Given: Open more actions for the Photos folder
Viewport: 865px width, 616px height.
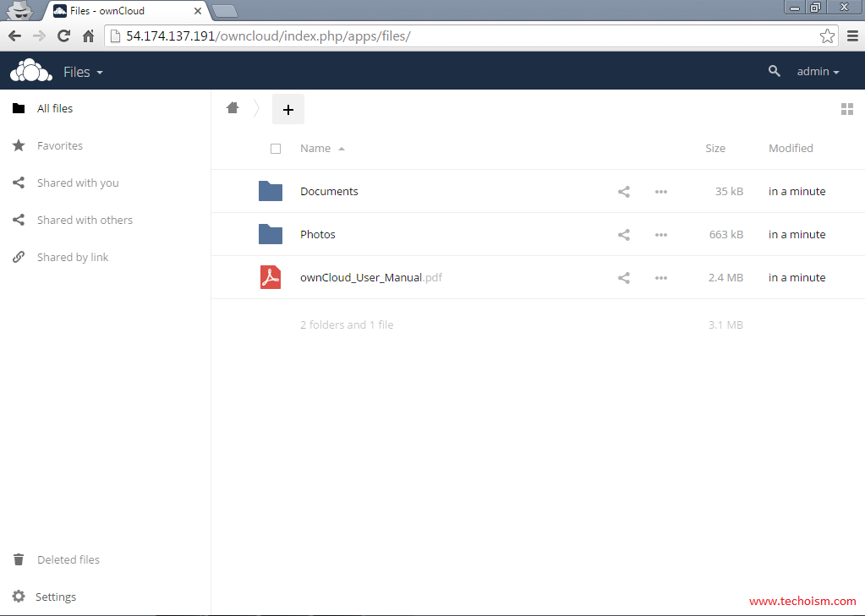Looking at the screenshot, I should click(661, 235).
